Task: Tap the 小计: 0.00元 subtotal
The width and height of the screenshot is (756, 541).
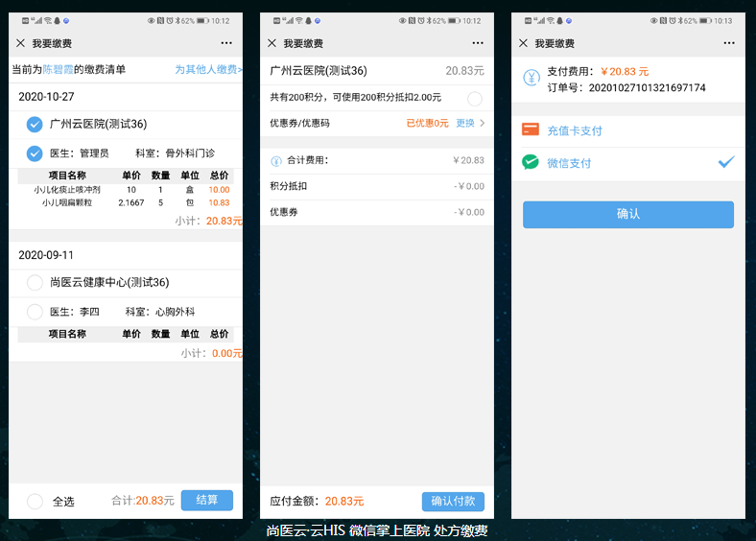Action: click(x=212, y=353)
